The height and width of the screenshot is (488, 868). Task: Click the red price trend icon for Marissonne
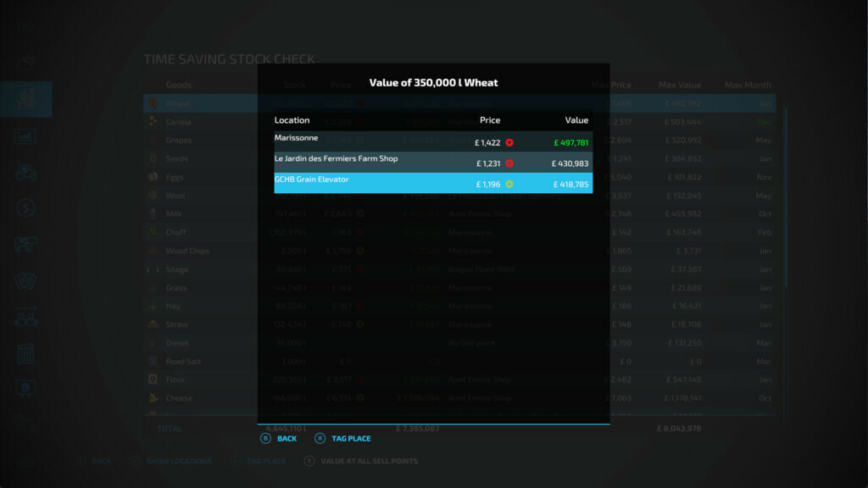tap(509, 143)
